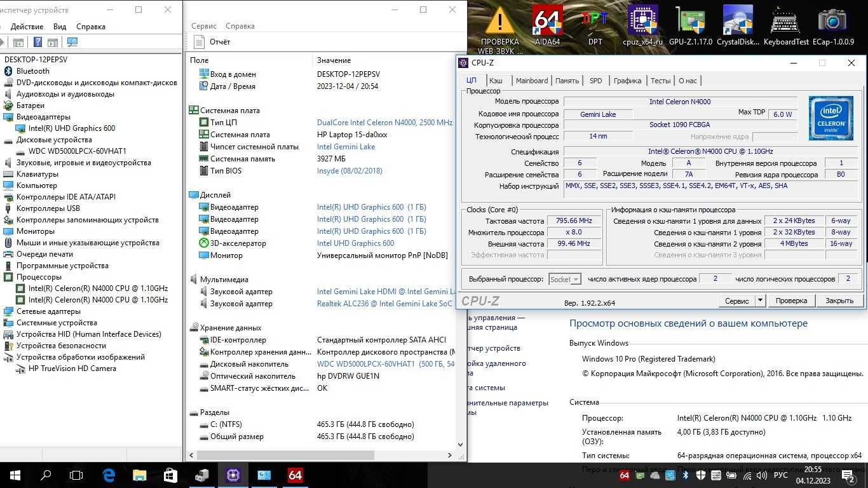Viewport: 868px width, 488px height.
Task: Click the OneDrive cloud tray icon
Action: point(654,475)
